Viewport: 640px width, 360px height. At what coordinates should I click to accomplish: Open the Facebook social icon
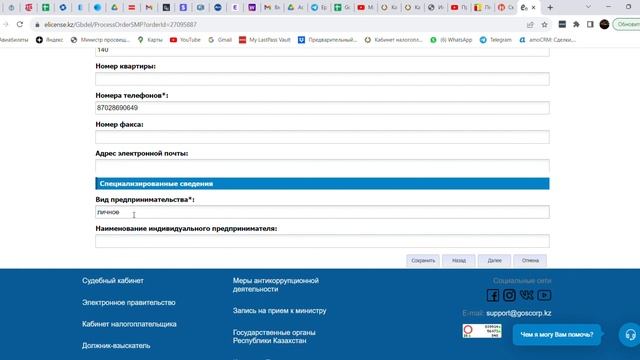click(493, 295)
